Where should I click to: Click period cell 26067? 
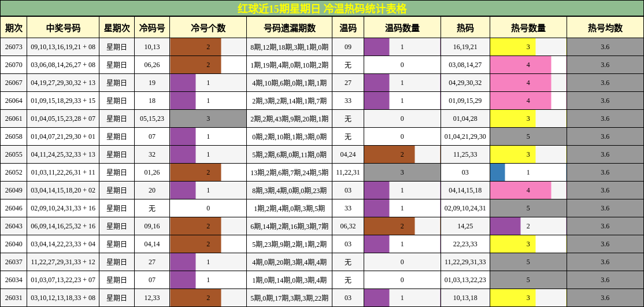pos(13,83)
